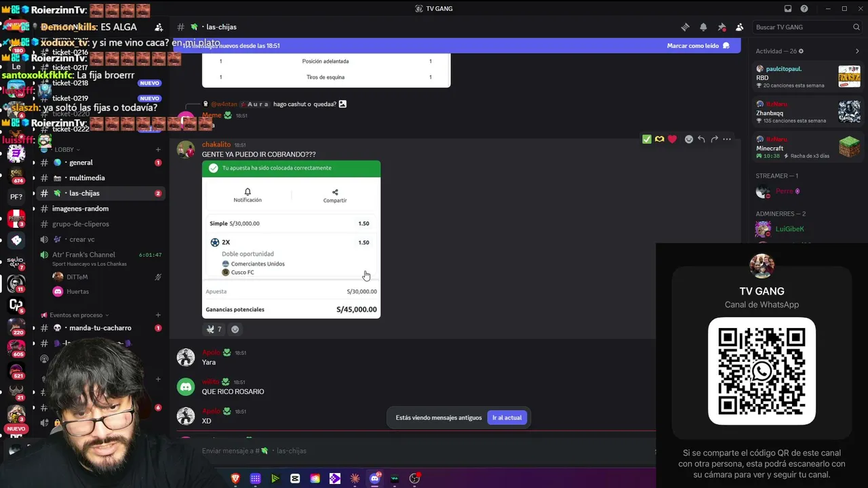Click chakalito's avatar
The height and width of the screenshot is (488, 868).
[186, 149]
